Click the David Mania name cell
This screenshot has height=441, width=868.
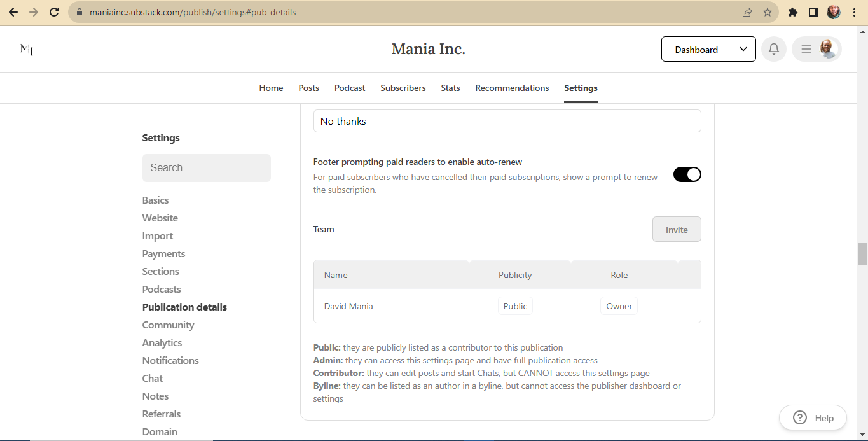pyautogui.click(x=348, y=306)
